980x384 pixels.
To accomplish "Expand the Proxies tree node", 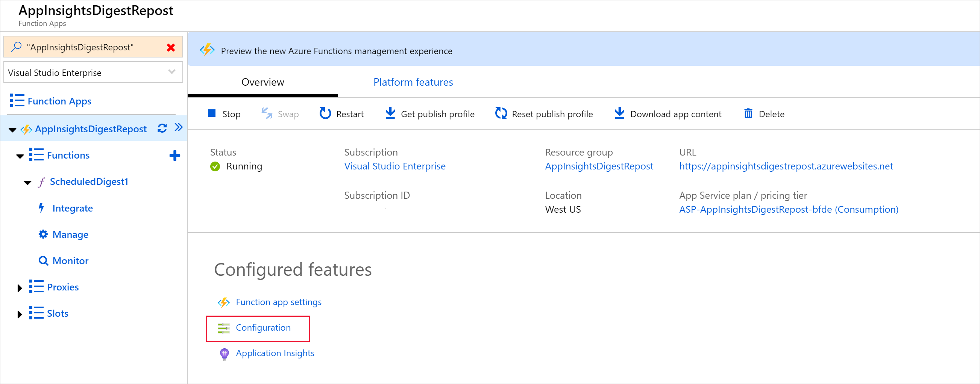I will pyautogui.click(x=20, y=288).
